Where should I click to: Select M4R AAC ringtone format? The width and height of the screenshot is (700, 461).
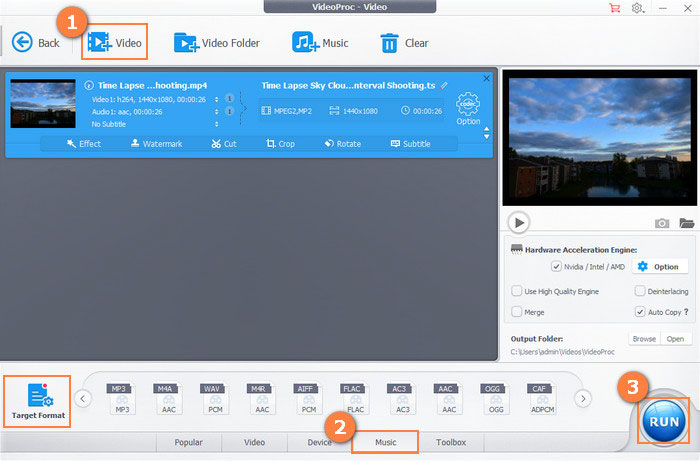[x=261, y=398]
